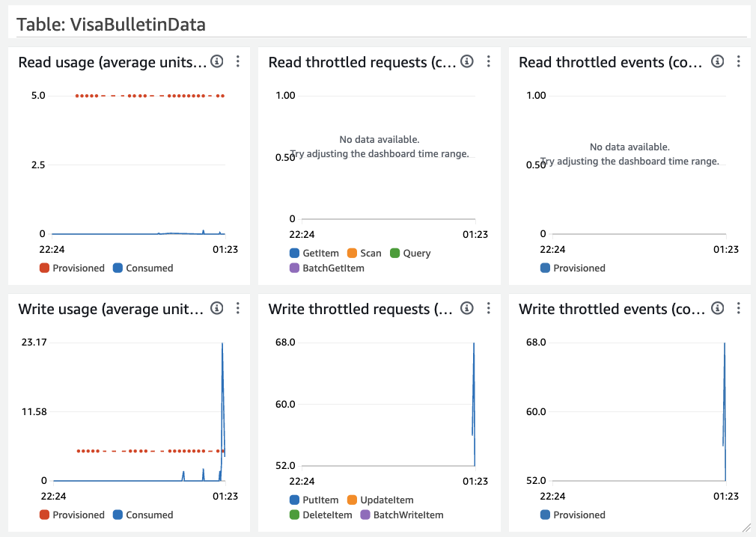The height and width of the screenshot is (537, 756).
Task: Click BatchWriteItem legend label
Action: pyautogui.click(x=409, y=515)
